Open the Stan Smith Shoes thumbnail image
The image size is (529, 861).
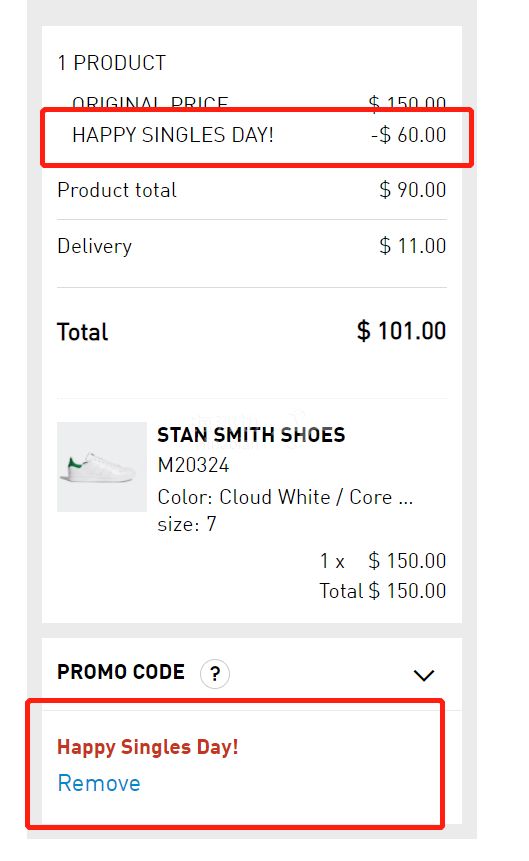pyautogui.click(x=102, y=467)
